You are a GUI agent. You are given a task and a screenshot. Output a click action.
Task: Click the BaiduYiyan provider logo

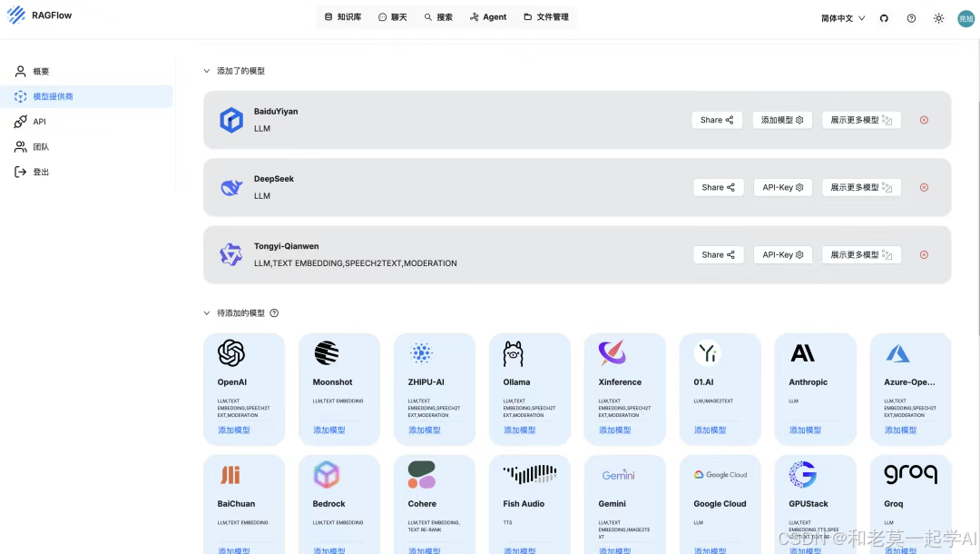231,120
